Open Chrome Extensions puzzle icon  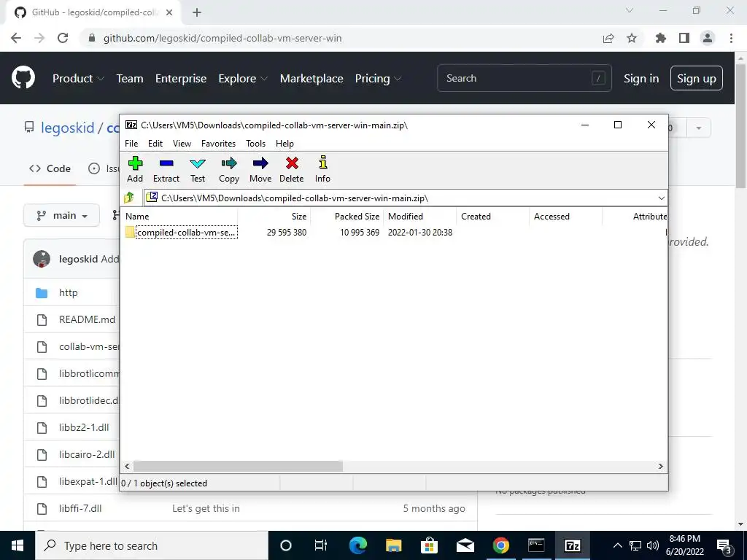point(661,38)
